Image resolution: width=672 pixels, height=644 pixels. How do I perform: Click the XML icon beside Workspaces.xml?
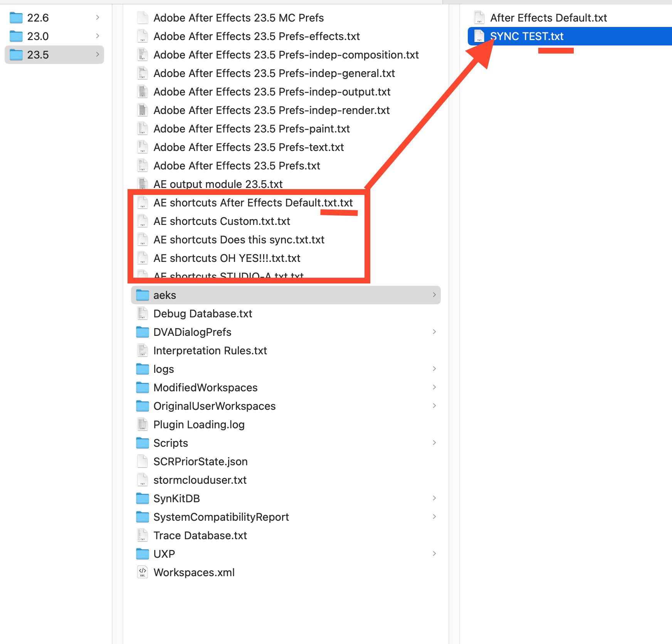tap(143, 572)
